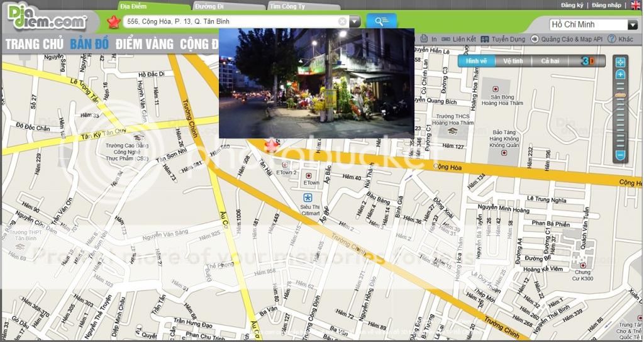Go to ĐIỂM VÀNG menu
644x342 pixels.
coord(144,45)
